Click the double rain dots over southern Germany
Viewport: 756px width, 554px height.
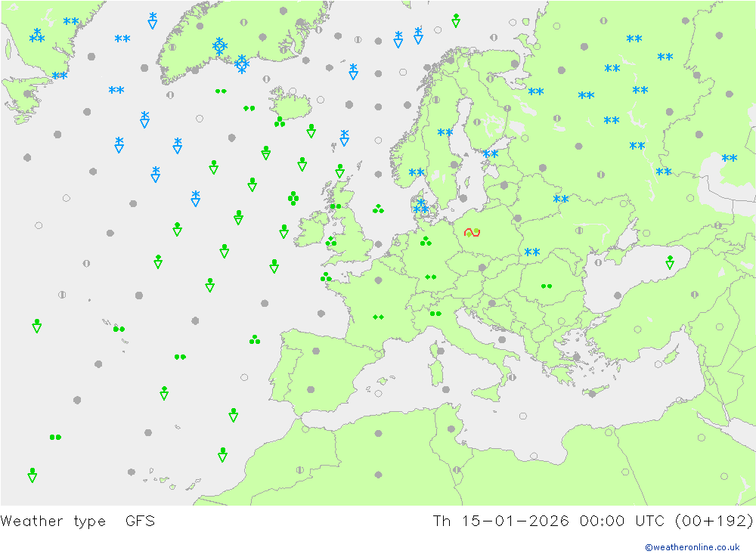(x=431, y=277)
